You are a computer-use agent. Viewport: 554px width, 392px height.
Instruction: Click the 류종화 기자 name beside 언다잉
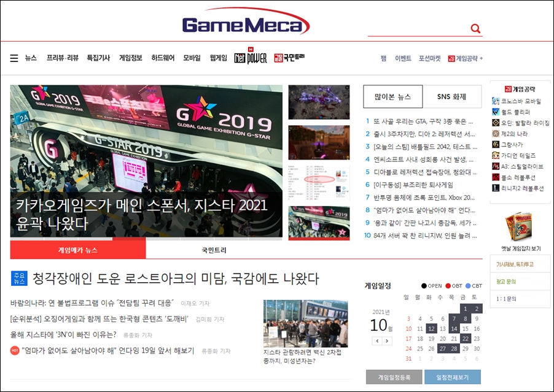click(x=216, y=351)
